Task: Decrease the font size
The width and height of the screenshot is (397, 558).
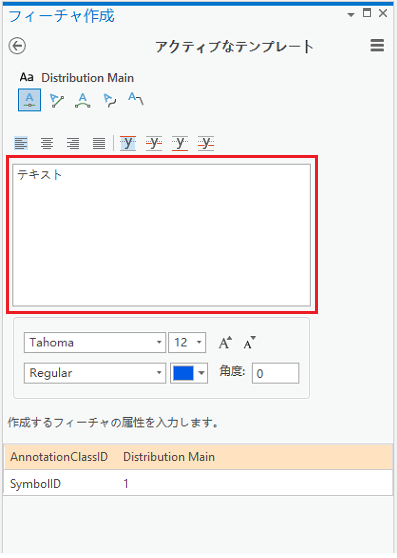Action: pos(249,343)
